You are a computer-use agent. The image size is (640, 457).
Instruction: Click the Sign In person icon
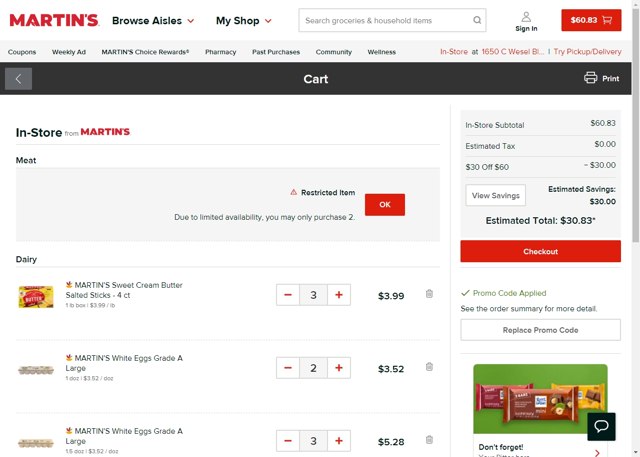(x=526, y=17)
